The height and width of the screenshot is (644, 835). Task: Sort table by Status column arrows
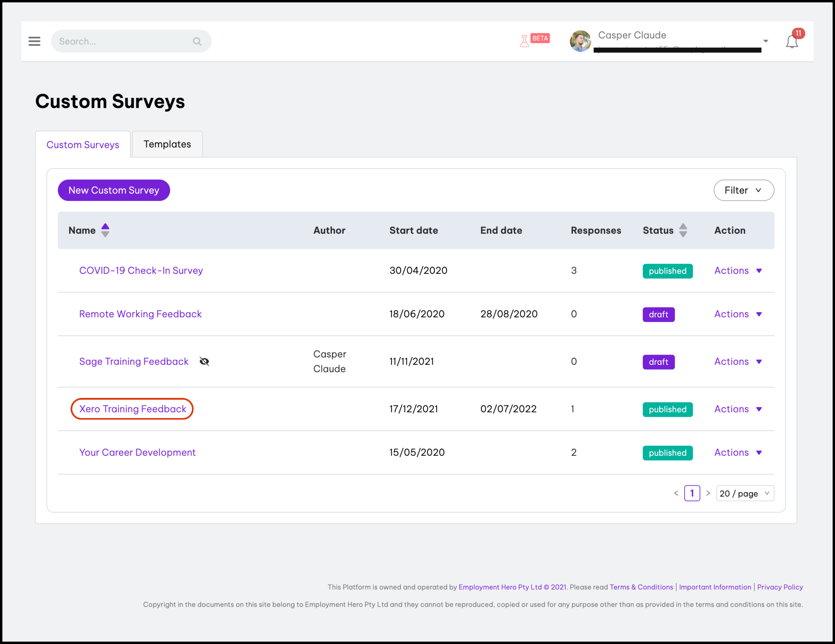683,230
